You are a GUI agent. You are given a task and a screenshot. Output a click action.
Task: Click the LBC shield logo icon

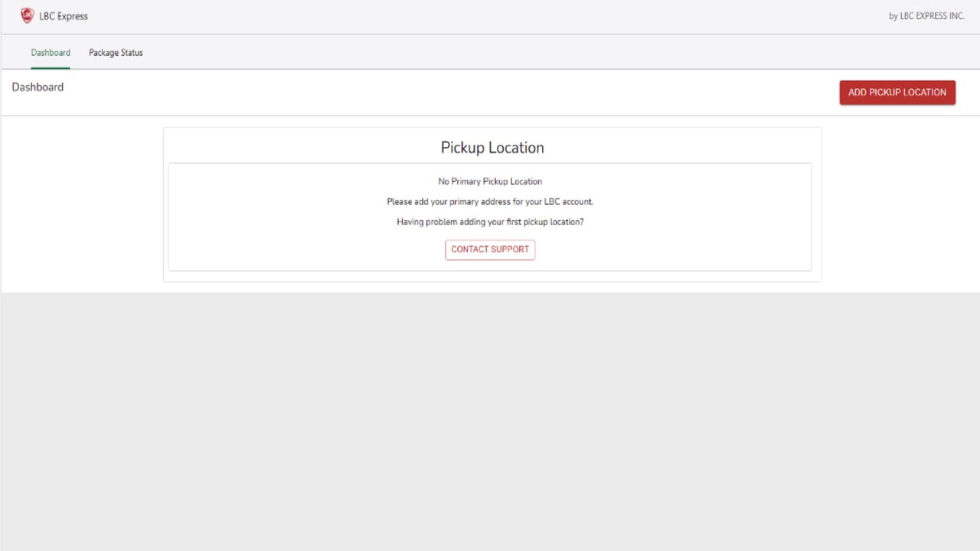27,15
